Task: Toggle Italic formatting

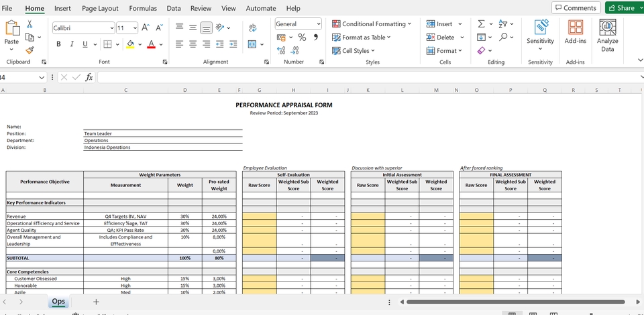Action: (72, 44)
